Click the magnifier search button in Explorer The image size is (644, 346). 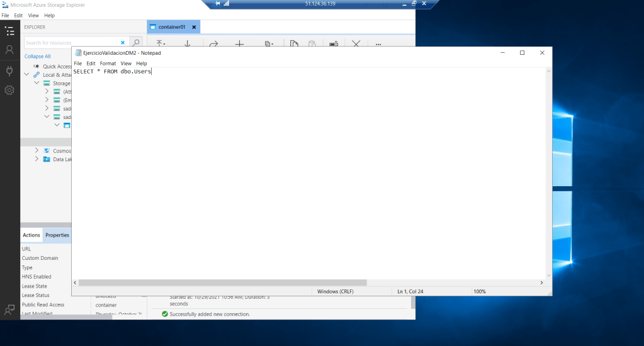(135, 43)
